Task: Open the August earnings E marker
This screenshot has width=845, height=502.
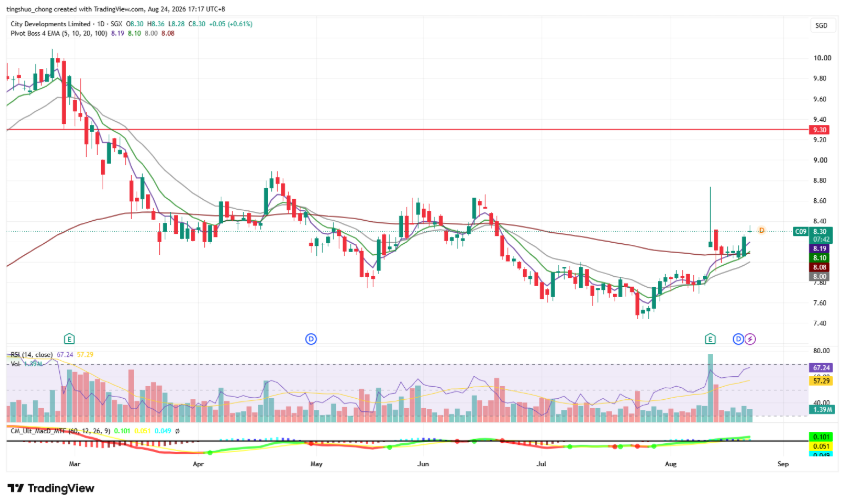Action: (710, 339)
